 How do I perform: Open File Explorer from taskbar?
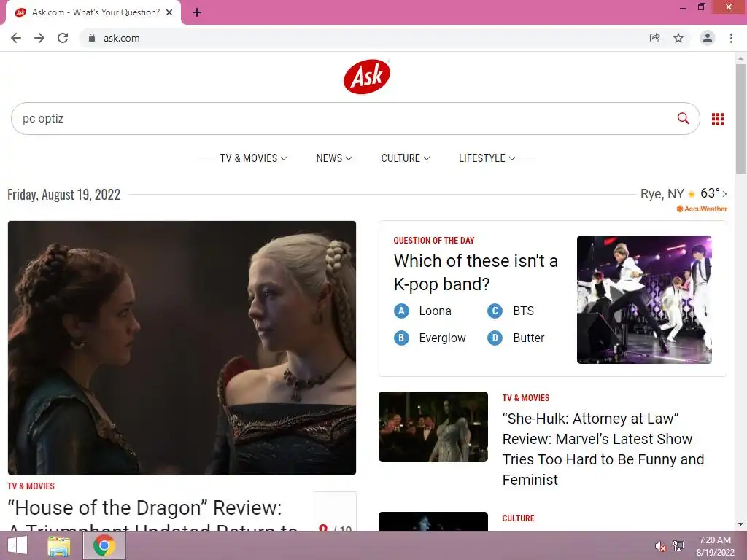[x=58, y=545]
